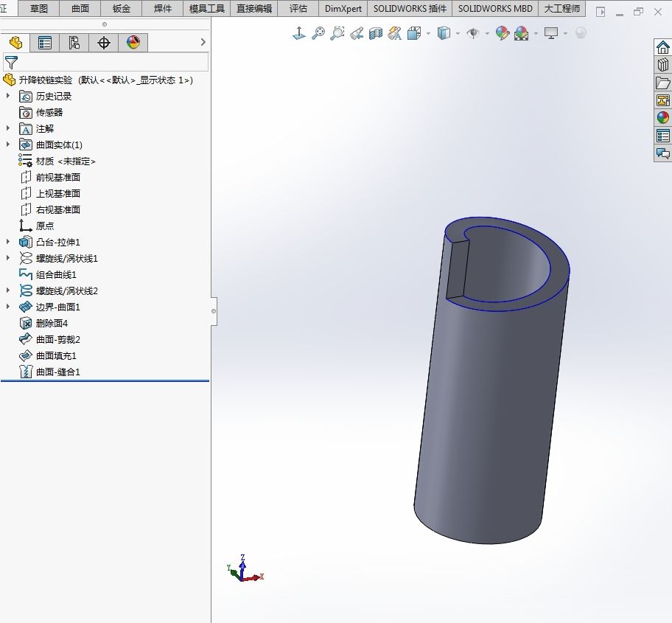Expand the 曲面实体(1) folder
The height and width of the screenshot is (623, 672).
8,145
